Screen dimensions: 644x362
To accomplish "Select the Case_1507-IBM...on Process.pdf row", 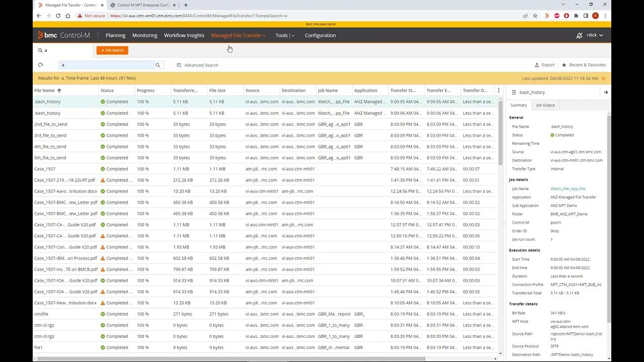I will (x=265, y=258).
